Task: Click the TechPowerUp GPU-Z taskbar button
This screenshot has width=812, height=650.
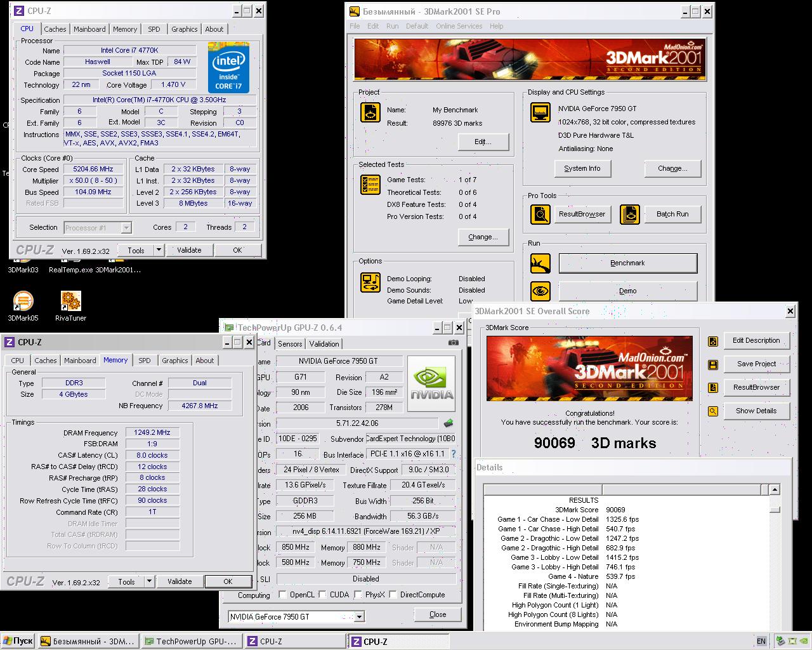Action: [192, 642]
